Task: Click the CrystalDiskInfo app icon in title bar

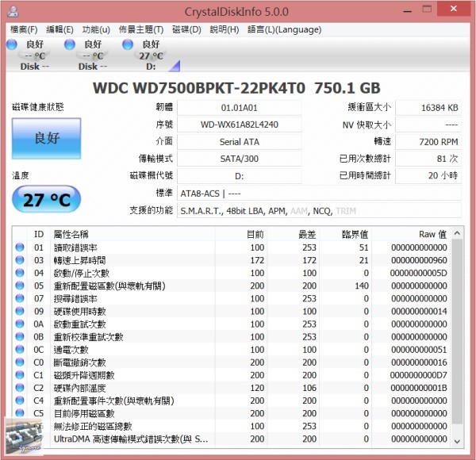Action: click(13, 12)
